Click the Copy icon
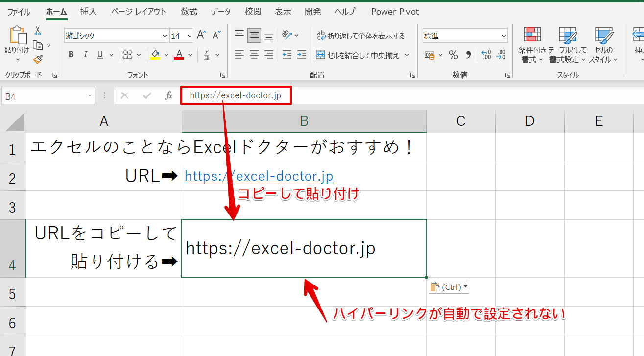Image resolution: width=644 pixels, height=356 pixels. pos(38,45)
